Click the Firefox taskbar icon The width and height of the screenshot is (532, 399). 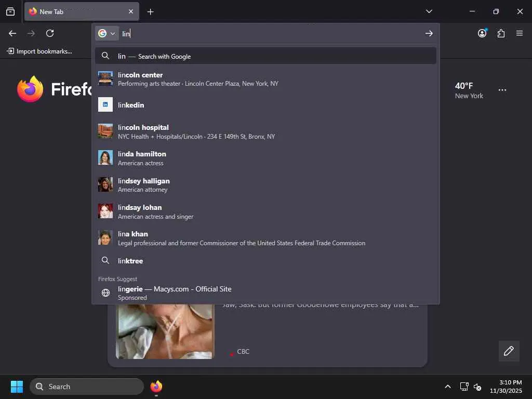[x=156, y=387]
